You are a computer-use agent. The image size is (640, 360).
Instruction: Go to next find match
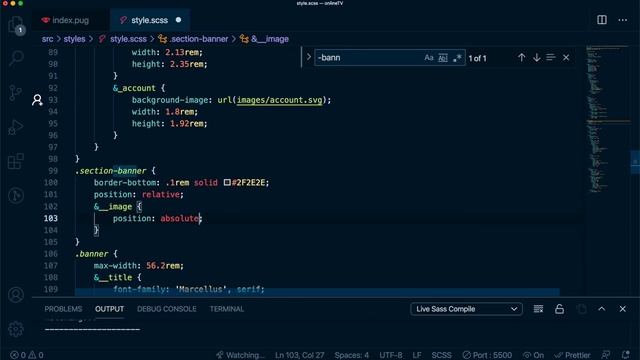pyautogui.click(x=536, y=58)
